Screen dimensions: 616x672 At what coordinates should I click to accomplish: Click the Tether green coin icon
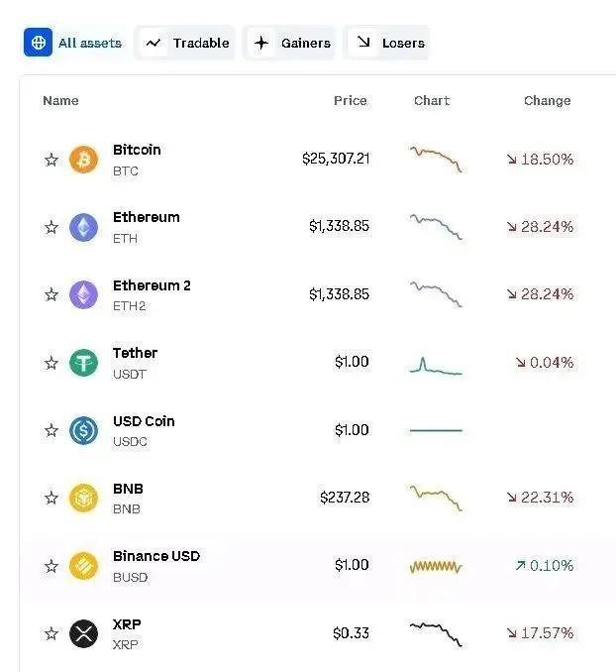[83, 363]
